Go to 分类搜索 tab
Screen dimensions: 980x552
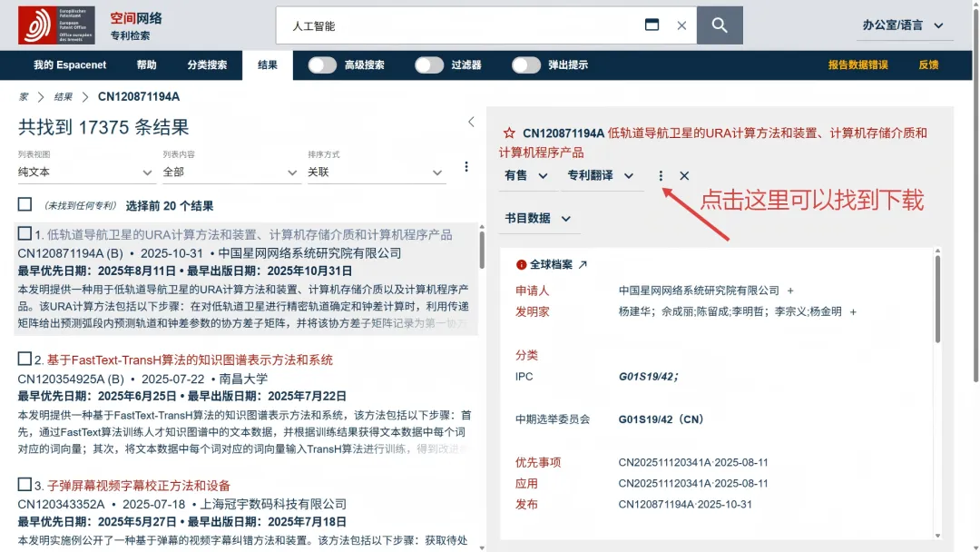[207, 65]
